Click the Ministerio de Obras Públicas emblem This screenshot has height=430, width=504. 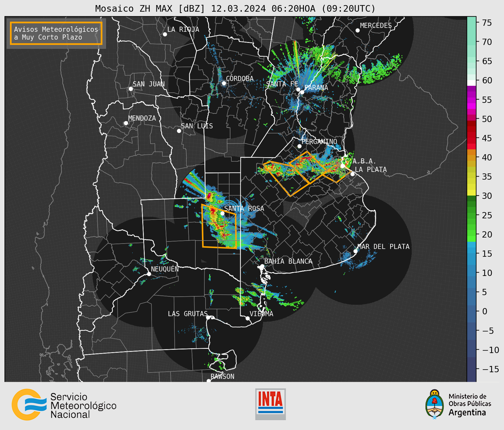pos(435,404)
